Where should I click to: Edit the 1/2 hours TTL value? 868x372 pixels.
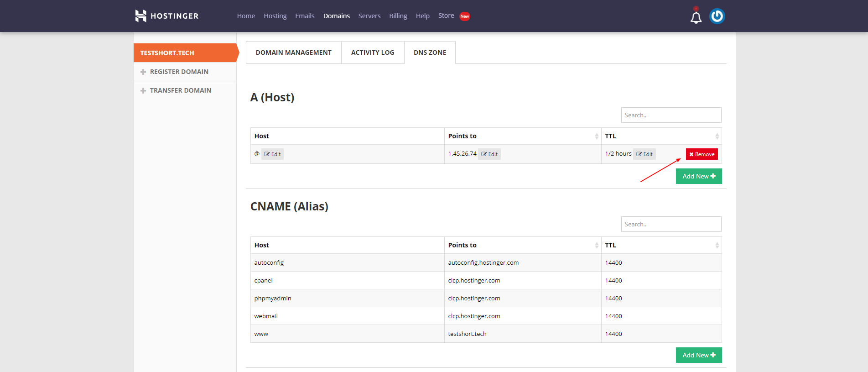645,154
